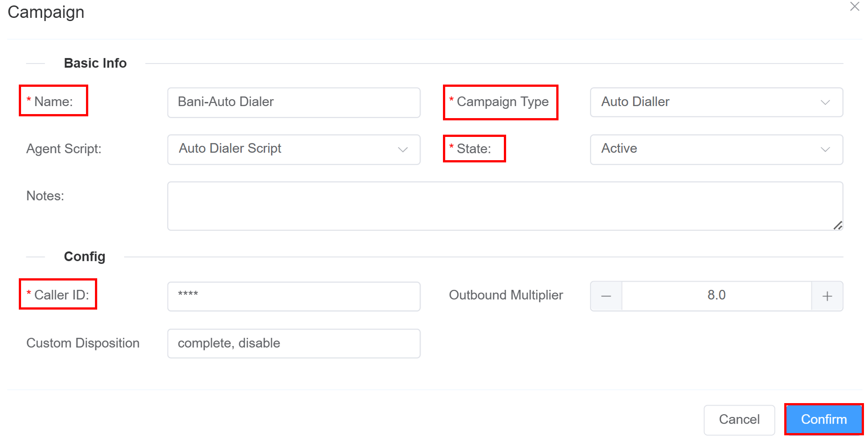Click the Campaign dialog title
The image size is (868, 438).
(45, 12)
